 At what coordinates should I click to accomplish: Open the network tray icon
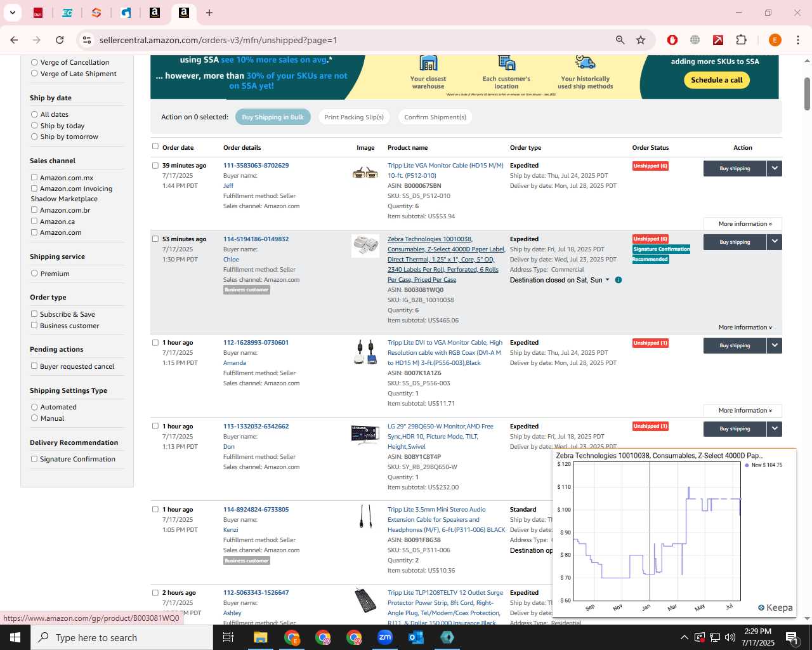pyautogui.click(x=714, y=637)
